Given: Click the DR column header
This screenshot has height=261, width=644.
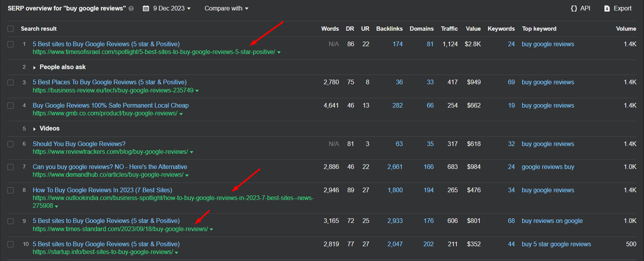Looking at the screenshot, I should (x=350, y=28).
